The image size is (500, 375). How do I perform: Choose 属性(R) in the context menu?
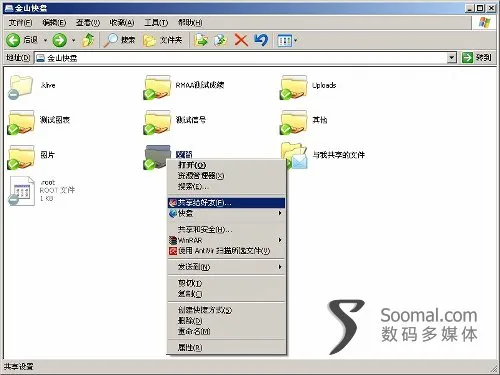[227, 347]
